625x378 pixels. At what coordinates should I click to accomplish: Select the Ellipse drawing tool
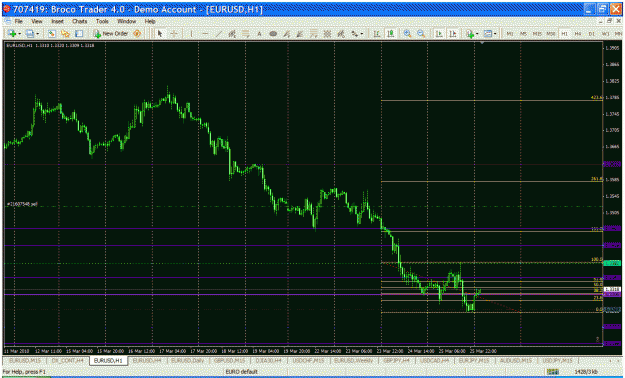(x=273, y=34)
